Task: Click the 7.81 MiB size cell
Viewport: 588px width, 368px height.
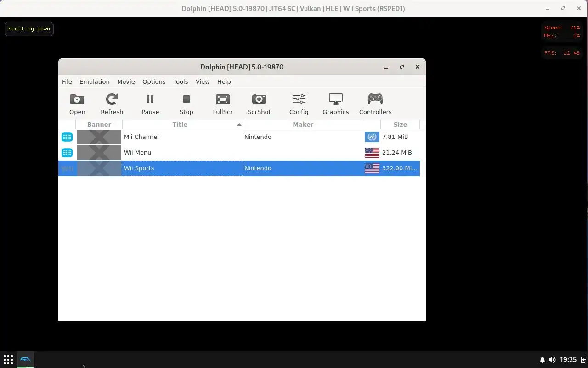Action: pos(395,137)
